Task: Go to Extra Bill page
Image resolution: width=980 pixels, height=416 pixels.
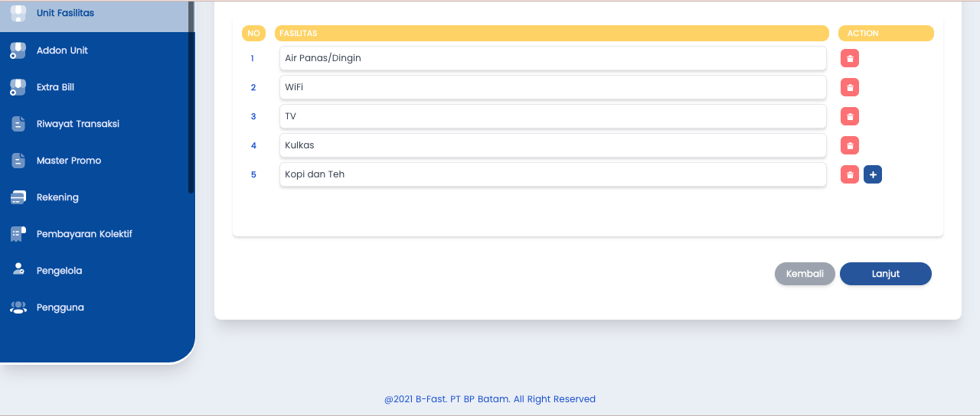Action: click(x=55, y=87)
